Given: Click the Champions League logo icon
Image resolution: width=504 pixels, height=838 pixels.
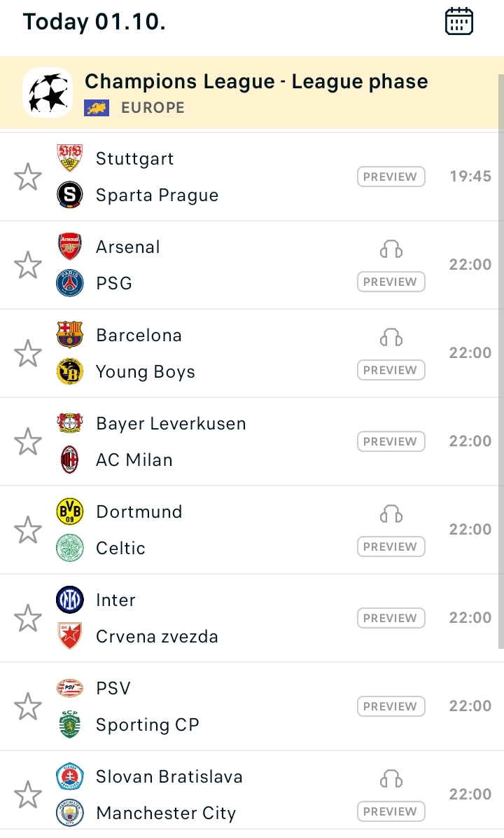Looking at the screenshot, I should tap(48, 92).
